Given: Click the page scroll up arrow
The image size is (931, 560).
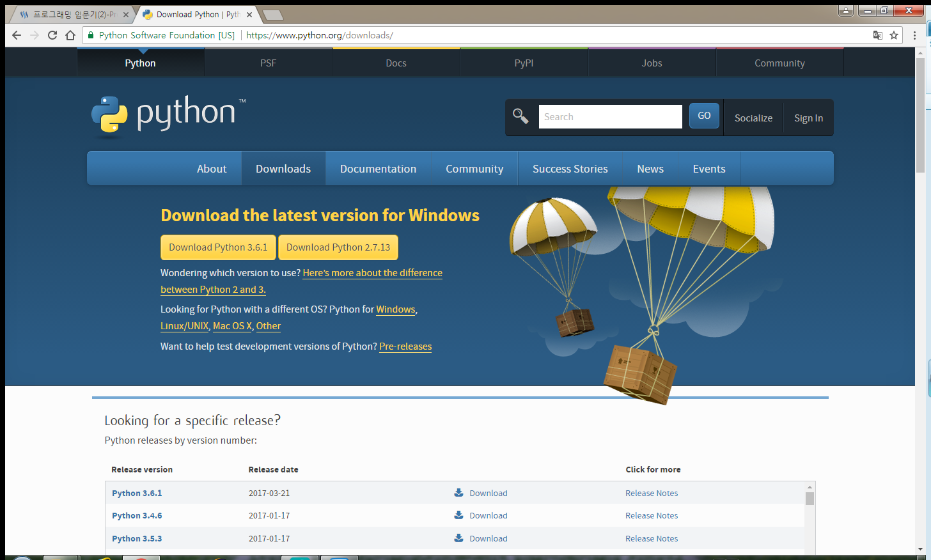Looking at the screenshot, I should (920, 52).
